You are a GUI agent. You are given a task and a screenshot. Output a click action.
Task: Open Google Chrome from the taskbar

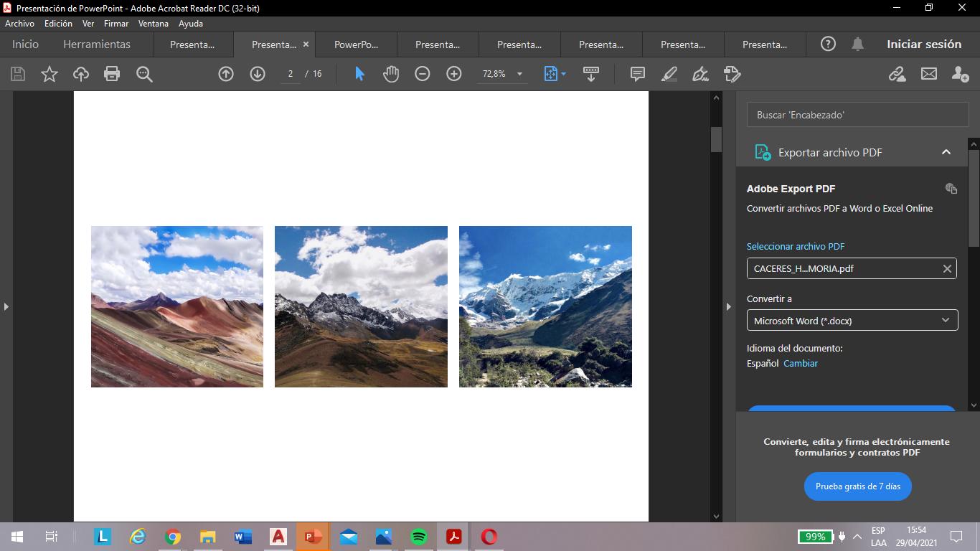tap(172, 537)
